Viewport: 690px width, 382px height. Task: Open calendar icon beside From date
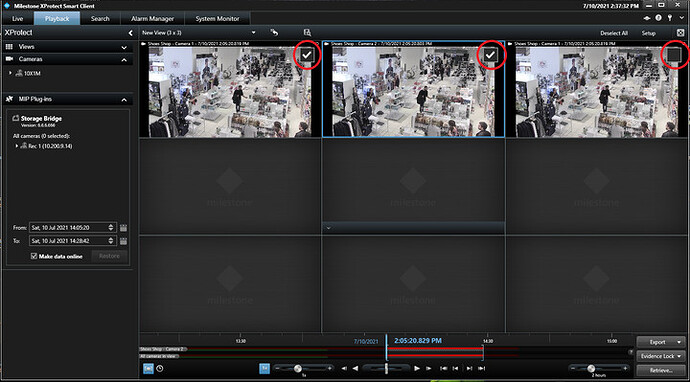123,228
